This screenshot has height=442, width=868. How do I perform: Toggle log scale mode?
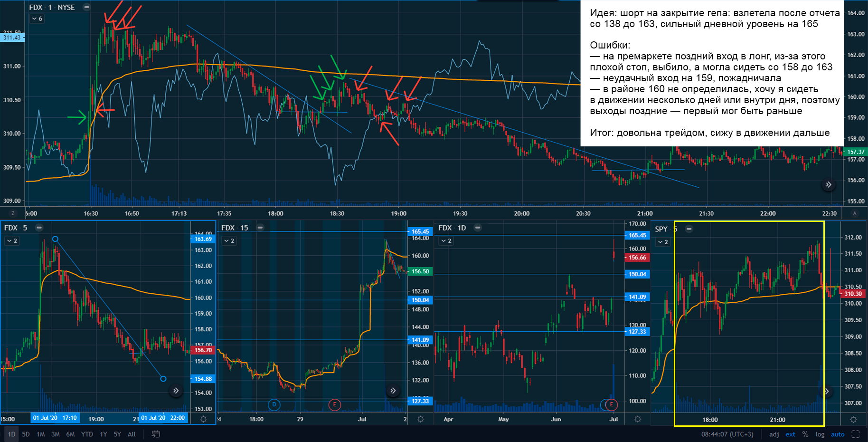(820, 434)
